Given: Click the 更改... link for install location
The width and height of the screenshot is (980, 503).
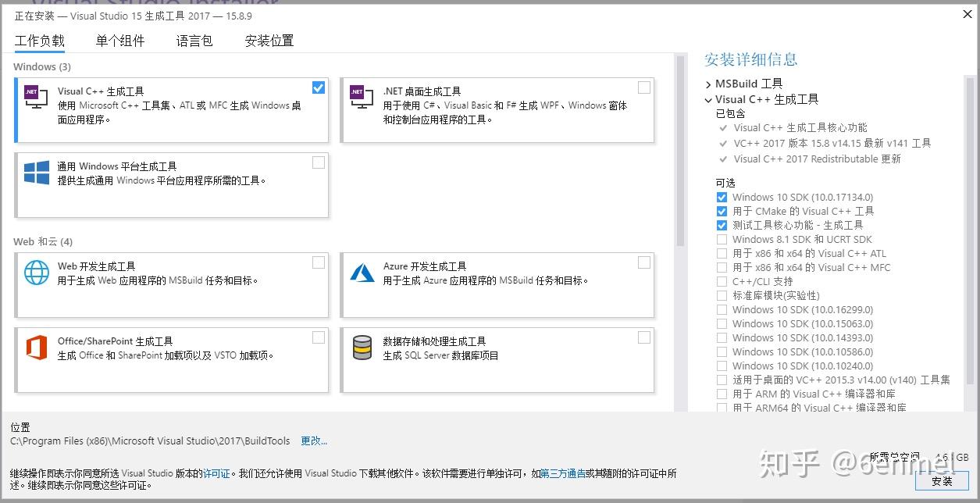Looking at the screenshot, I should (x=314, y=441).
